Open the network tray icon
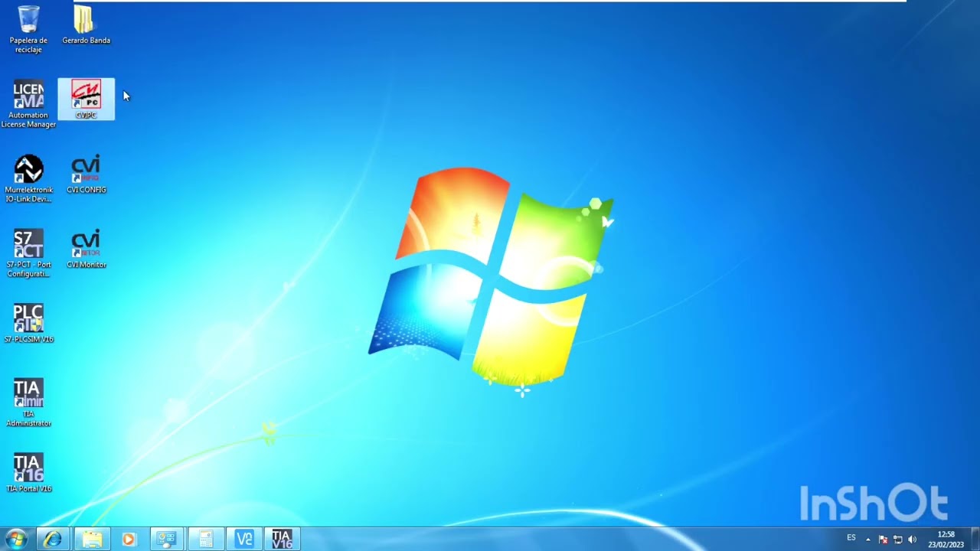The height and width of the screenshot is (551, 980). [x=897, y=540]
